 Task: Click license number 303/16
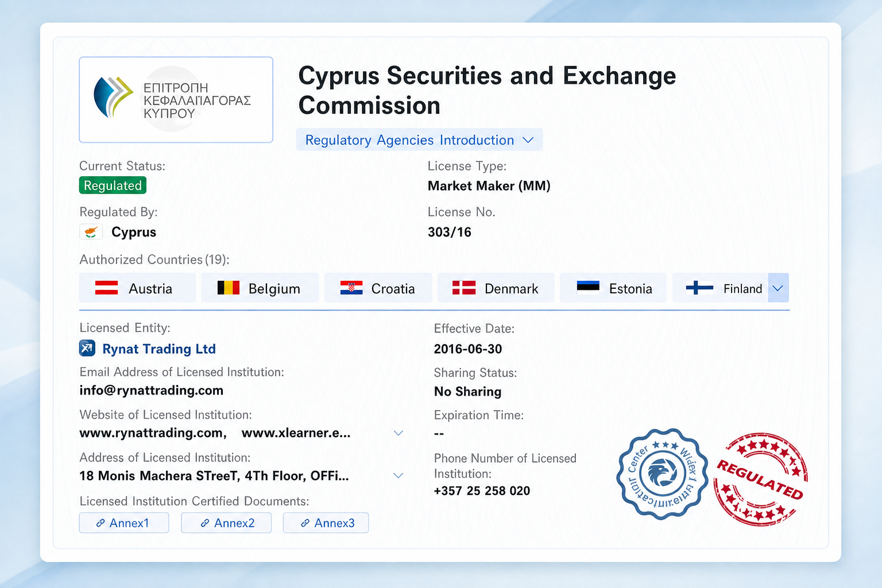click(450, 232)
